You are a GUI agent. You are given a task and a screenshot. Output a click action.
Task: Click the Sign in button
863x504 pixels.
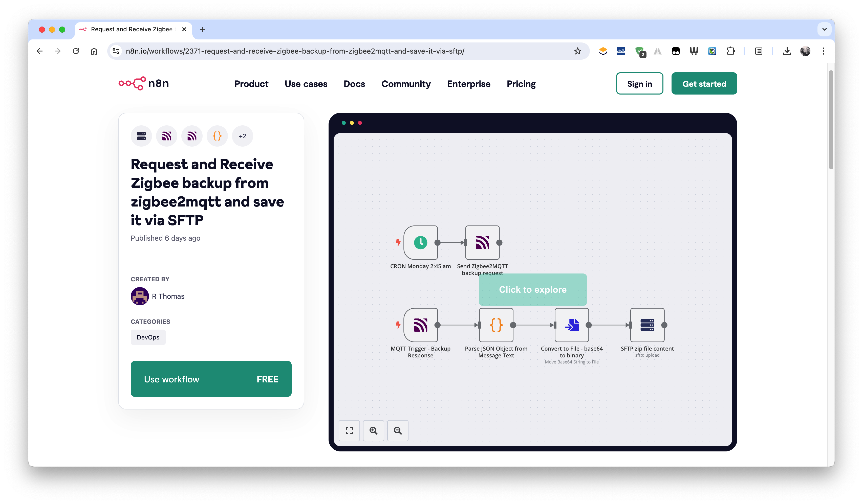[639, 83]
